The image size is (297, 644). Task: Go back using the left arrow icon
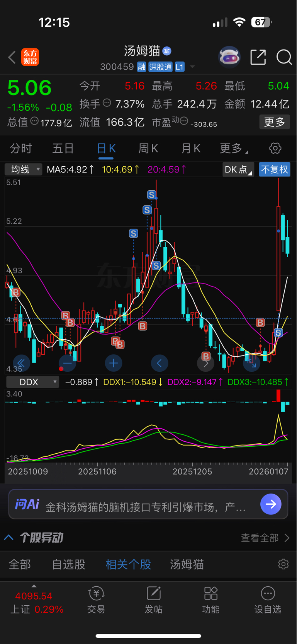(x=12, y=57)
